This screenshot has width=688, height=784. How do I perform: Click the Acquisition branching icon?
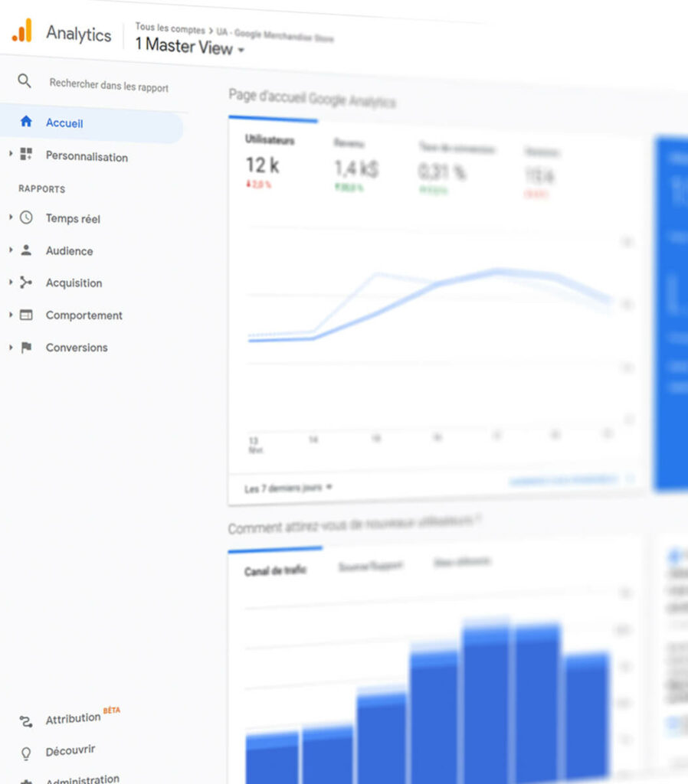click(26, 283)
